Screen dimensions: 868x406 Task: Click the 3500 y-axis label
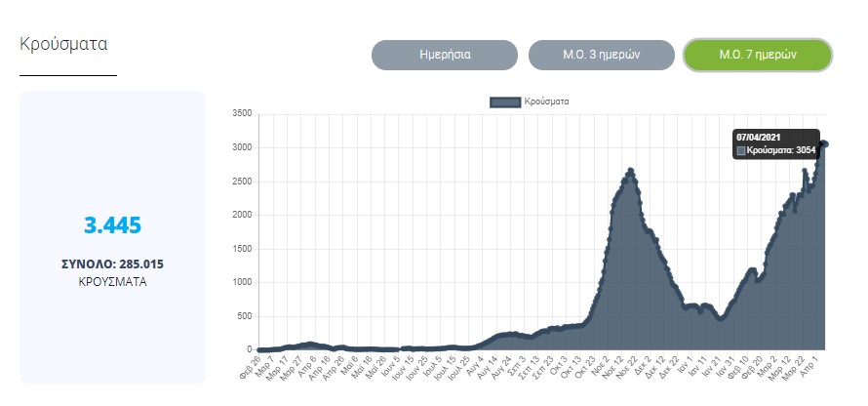coord(243,114)
